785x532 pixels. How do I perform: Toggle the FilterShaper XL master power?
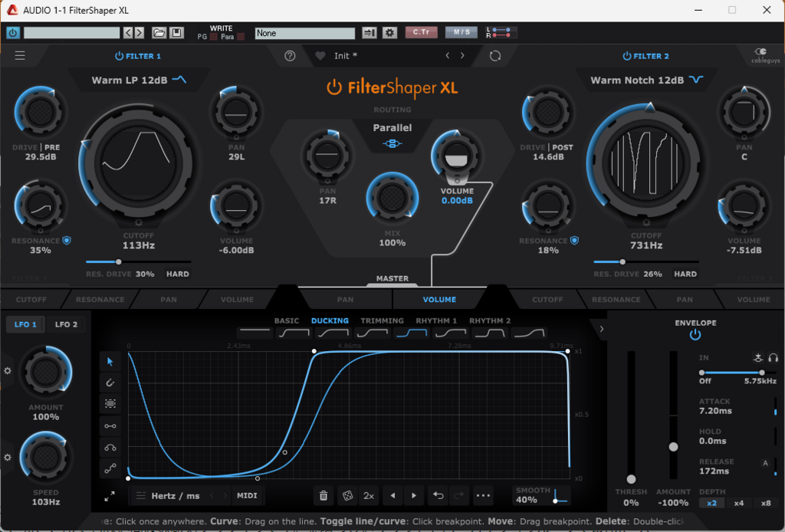334,87
